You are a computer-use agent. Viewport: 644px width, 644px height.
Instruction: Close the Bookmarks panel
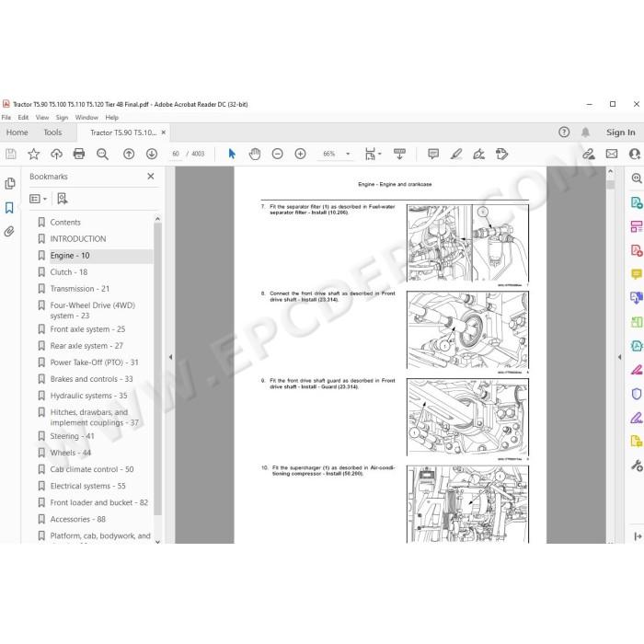pyautogui.click(x=151, y=177)
